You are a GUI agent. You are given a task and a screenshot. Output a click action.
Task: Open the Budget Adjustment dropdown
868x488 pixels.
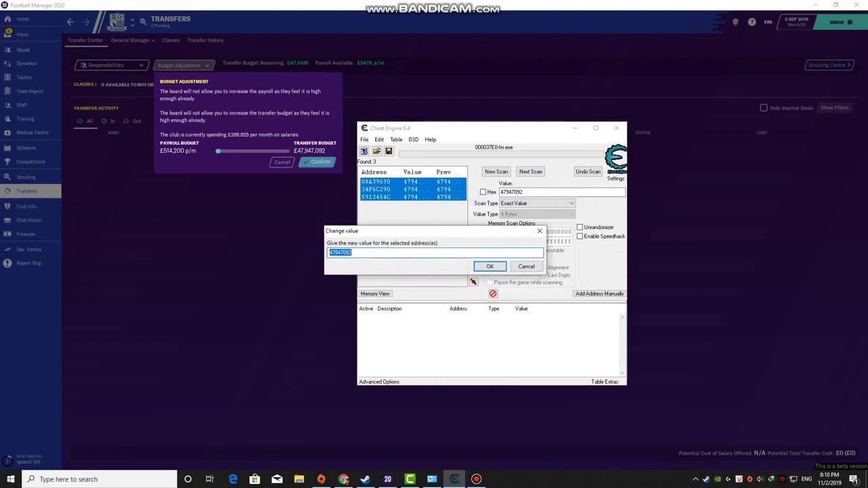[x=183, y=65]
